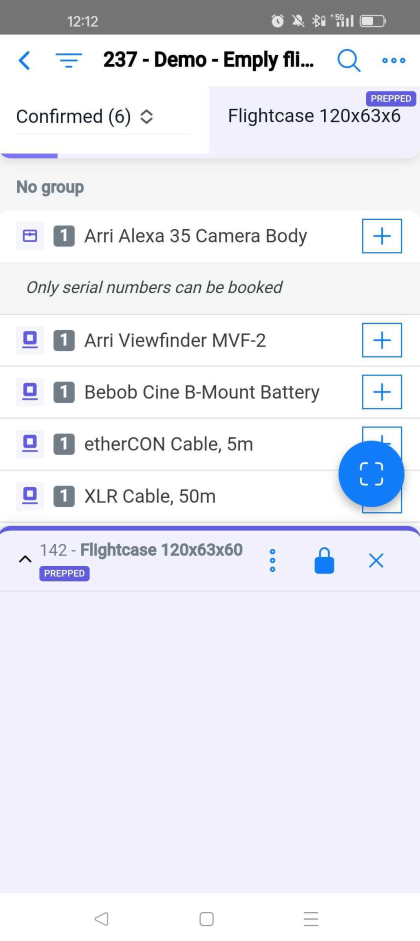Tap the blue barcode scan button
420x941 pixels.
371,474
